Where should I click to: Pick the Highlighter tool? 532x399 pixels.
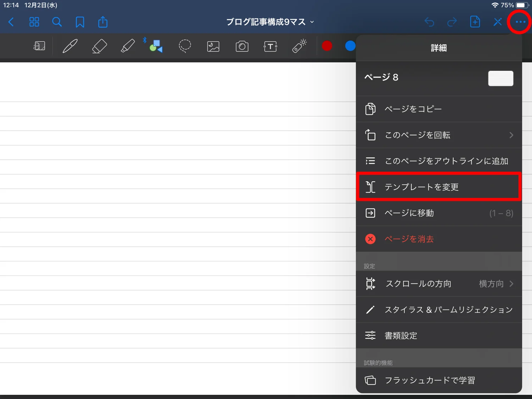tap(128, 46)
